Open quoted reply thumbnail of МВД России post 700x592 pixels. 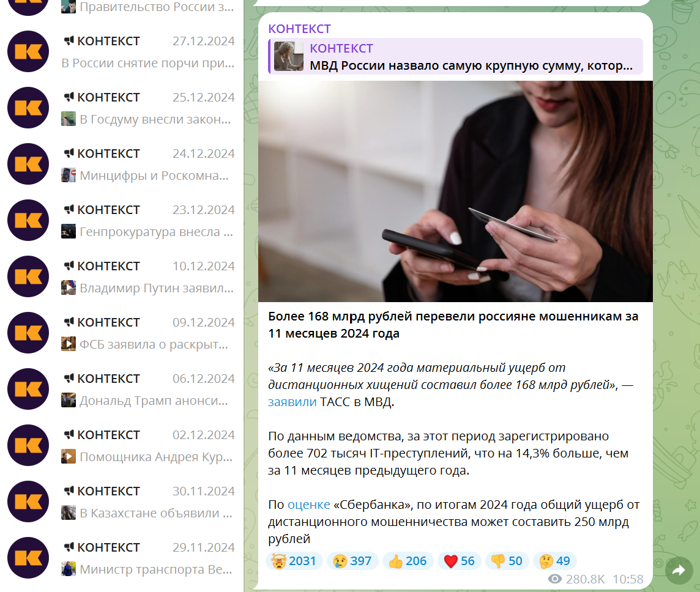[x=288, y=56]
